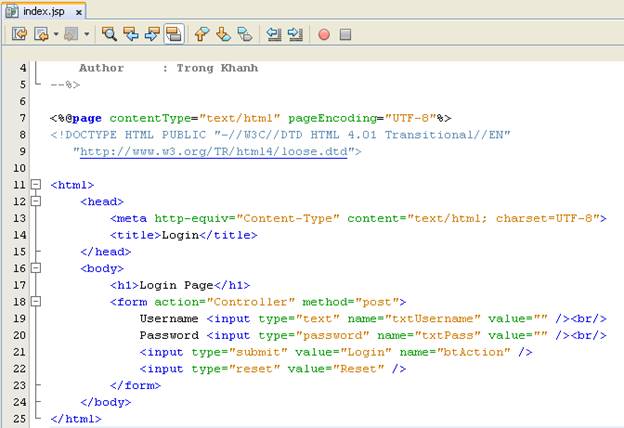Open the w3.org loose.dtd link
The width and height of the screenshot is (624, 428).
214,152
